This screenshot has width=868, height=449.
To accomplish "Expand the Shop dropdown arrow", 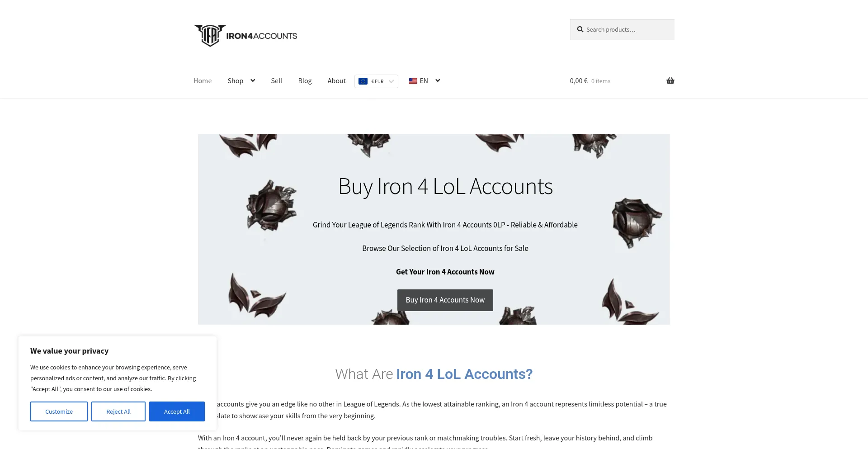I will [253, 80].
